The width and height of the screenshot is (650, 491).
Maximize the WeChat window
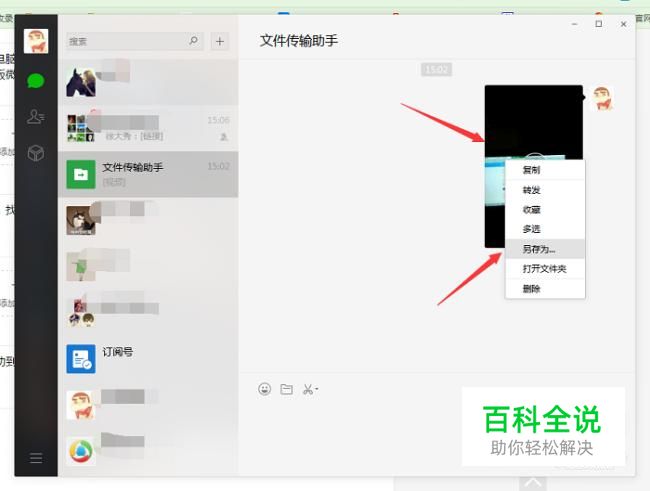pyautogui.click(x=599, y=24)
